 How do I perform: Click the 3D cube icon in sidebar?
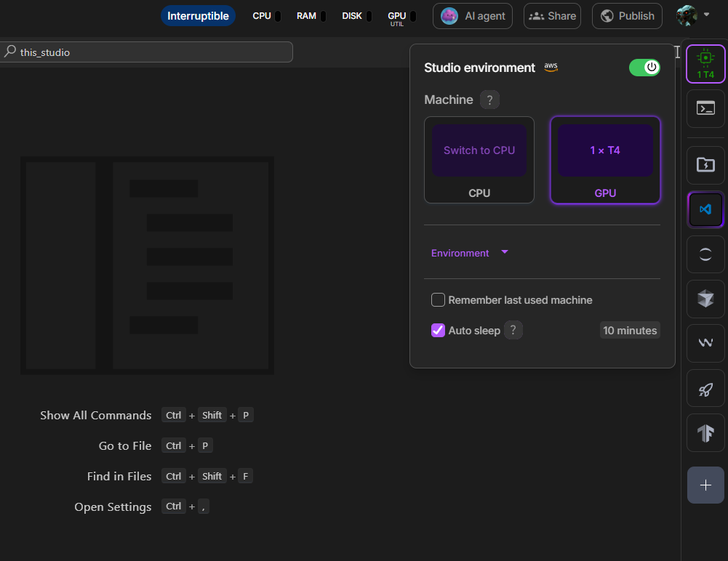tap(705, 299)
